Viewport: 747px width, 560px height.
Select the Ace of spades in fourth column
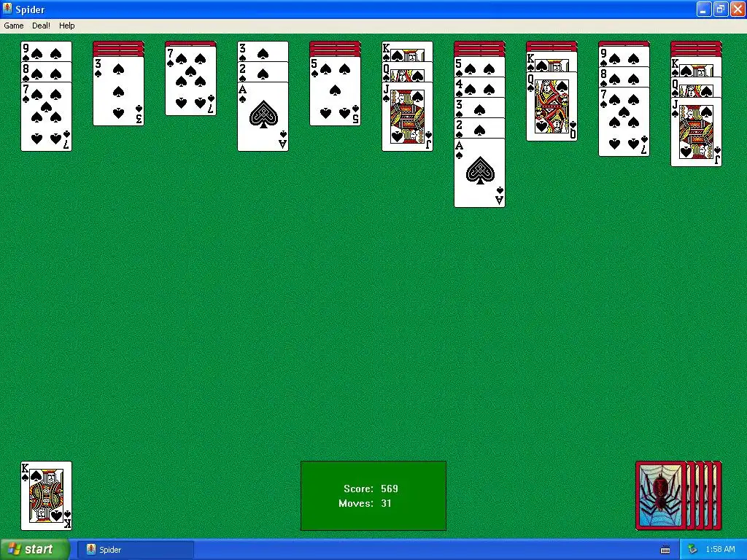[263, 117]
